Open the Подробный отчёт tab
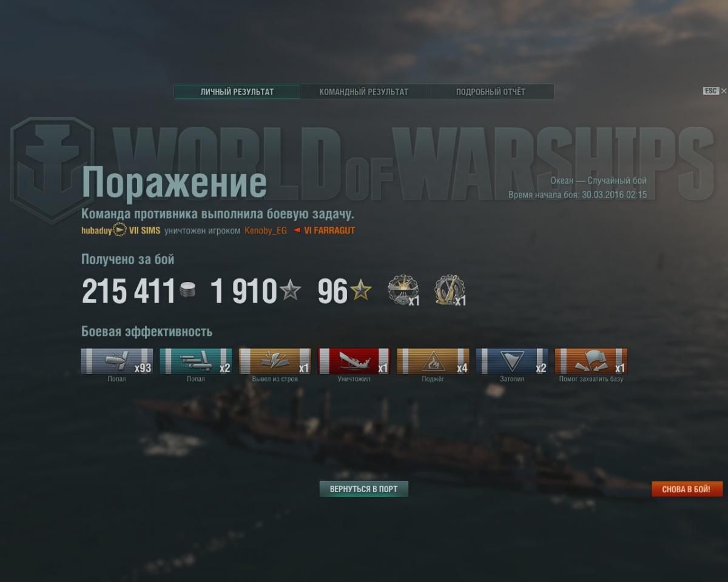The height and width of the screenshot is (582, 728). 491,92
